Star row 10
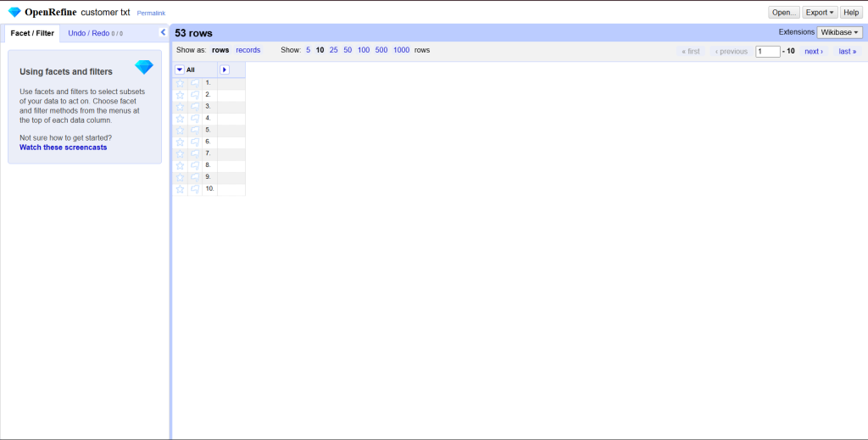 (x=180, y=189)
